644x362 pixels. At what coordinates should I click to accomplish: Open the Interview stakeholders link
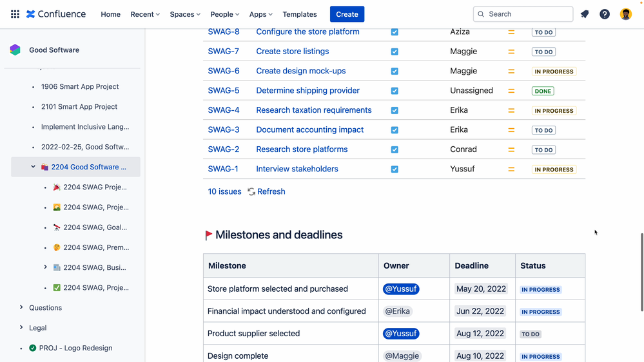pos(297,169)
